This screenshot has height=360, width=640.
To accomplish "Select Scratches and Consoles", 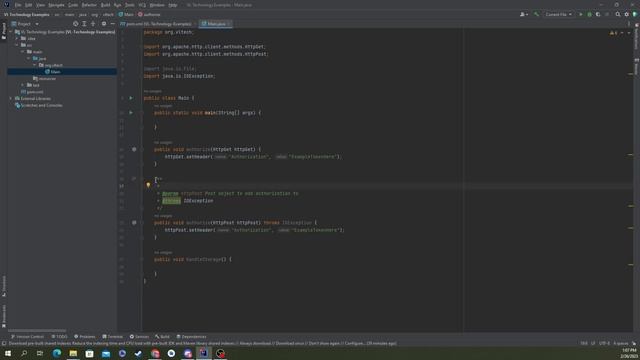I will click(39, 105).
